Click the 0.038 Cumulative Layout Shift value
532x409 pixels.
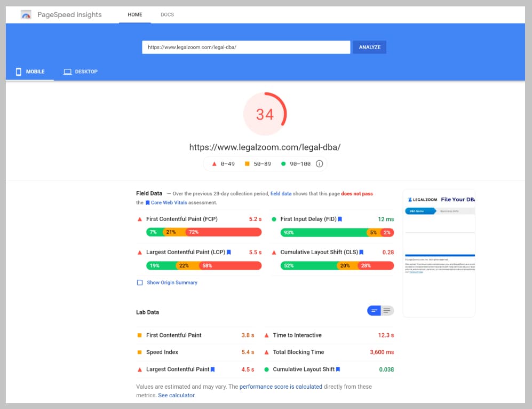pos(386,369)
